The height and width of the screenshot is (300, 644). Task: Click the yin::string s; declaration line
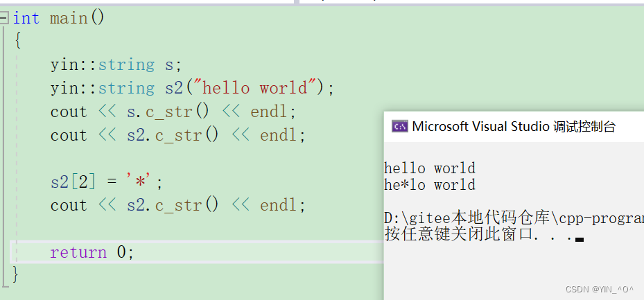(115, 65)
